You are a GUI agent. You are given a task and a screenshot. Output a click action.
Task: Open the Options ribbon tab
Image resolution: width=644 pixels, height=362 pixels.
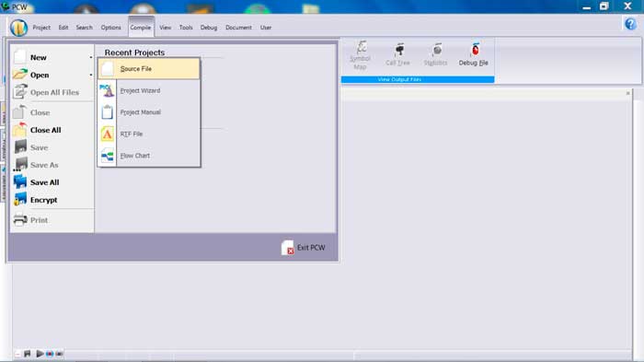pos(111,28)
